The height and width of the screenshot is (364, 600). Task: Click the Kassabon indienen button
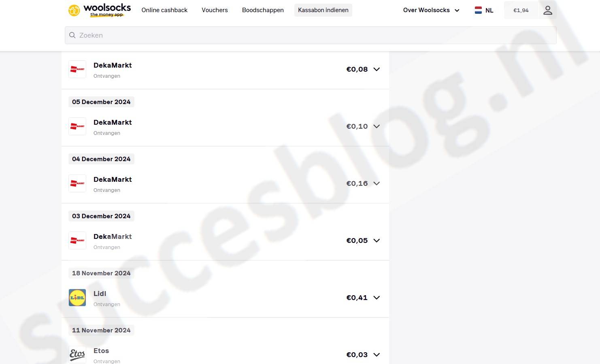pos(323,10)
